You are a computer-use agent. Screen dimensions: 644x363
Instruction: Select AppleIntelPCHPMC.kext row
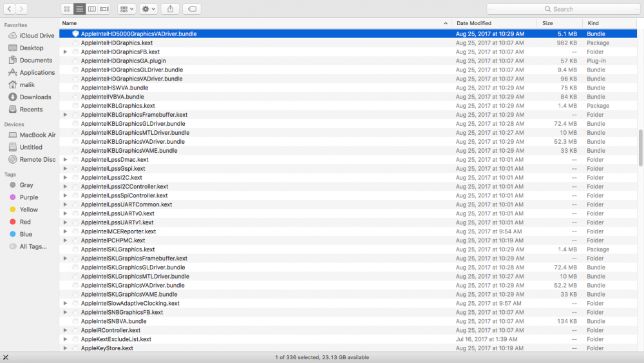tap(348, 240)
